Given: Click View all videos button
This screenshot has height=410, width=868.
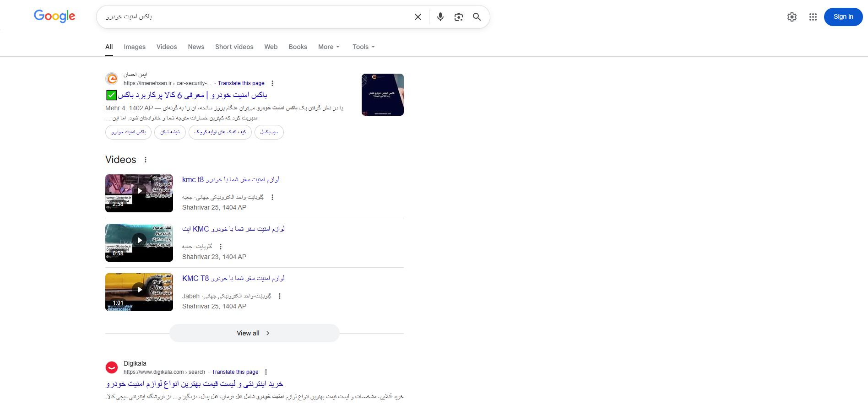Looking at the screenshot, I should pos(255,333).
